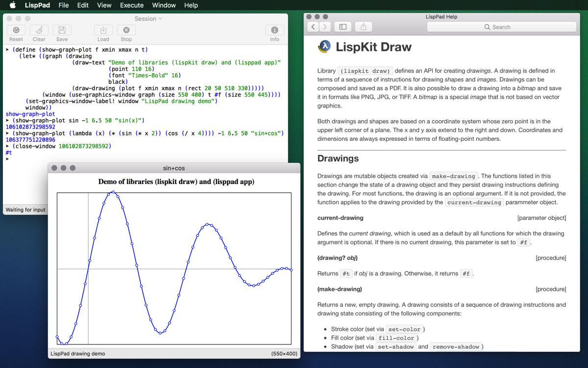Click the 'current-drawing' entry name
The image size is (588, 368).
(x=341, y=218)
